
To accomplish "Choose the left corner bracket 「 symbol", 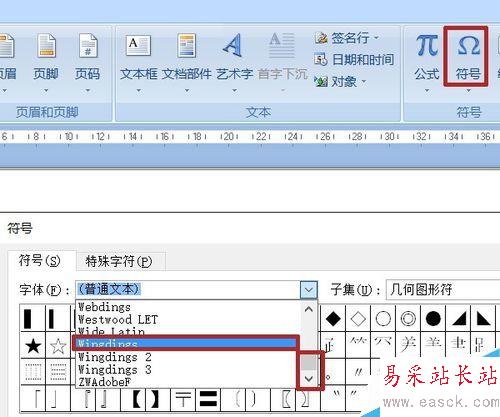I will (33, 399).
